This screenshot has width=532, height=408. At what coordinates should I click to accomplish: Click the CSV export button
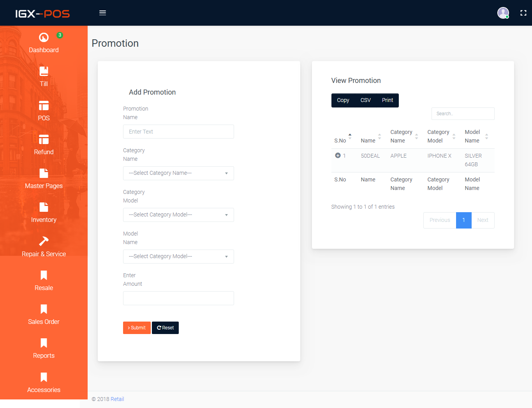tap(365, 100)
